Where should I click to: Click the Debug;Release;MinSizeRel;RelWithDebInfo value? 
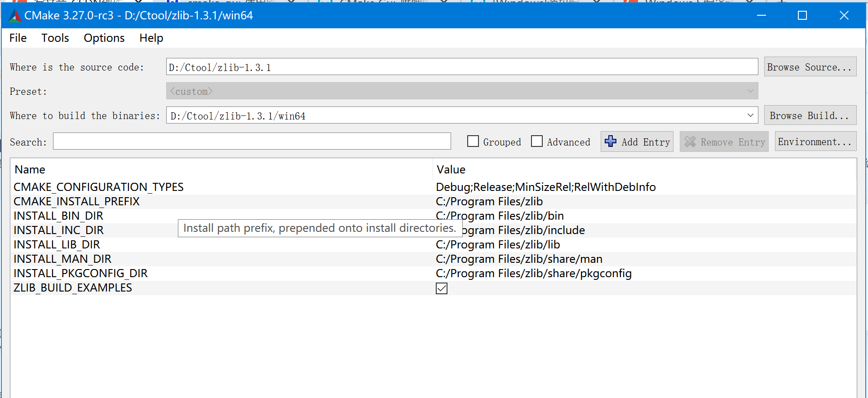click(x=546, y=187)
